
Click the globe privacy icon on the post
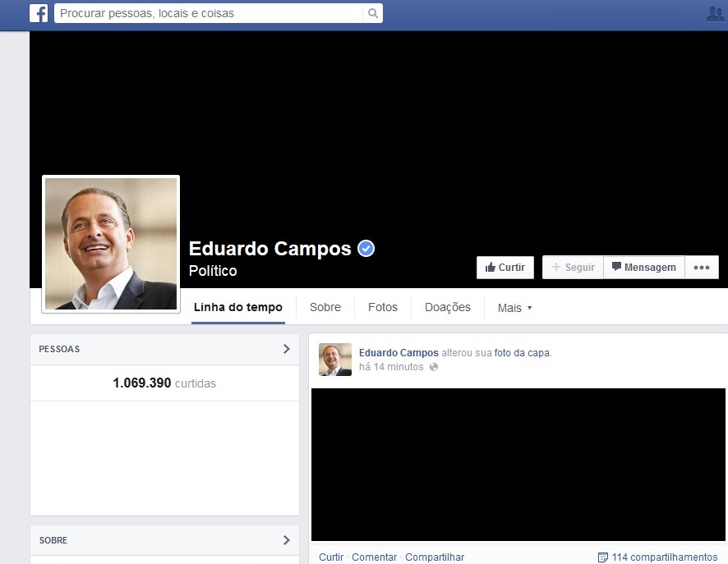(434, 368)
